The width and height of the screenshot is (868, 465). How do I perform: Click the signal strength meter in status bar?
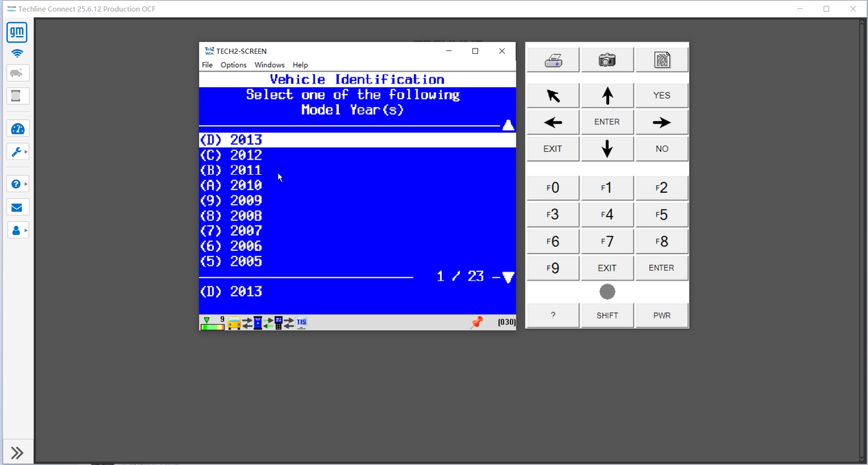click(212, 323)
